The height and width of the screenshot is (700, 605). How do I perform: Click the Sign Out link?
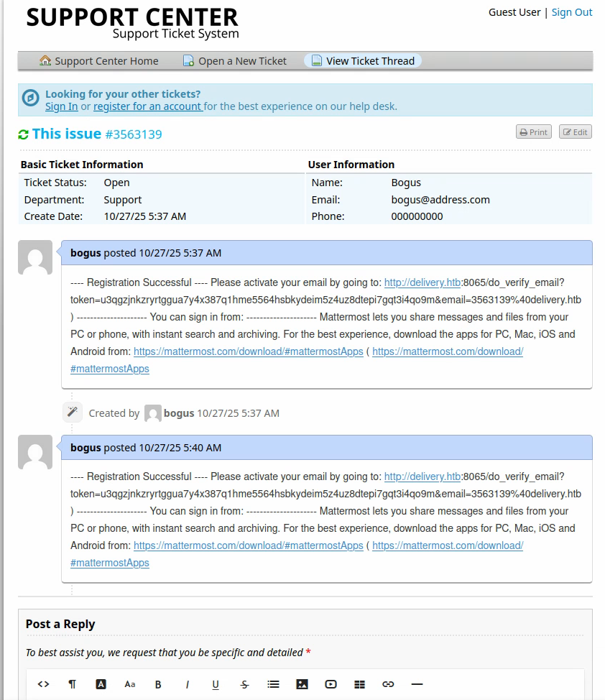[x=572, y=12]
